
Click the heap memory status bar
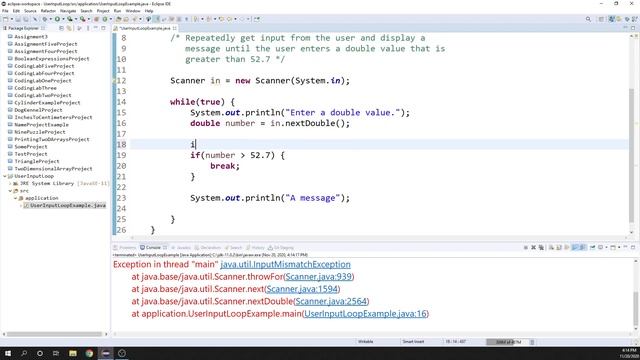[x=509, y=342]
